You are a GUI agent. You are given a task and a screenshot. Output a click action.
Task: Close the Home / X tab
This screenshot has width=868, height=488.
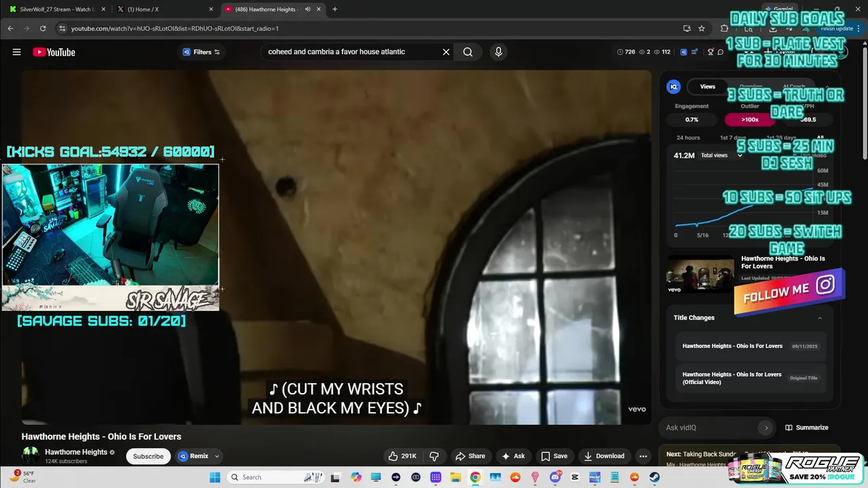coord(211,9)
